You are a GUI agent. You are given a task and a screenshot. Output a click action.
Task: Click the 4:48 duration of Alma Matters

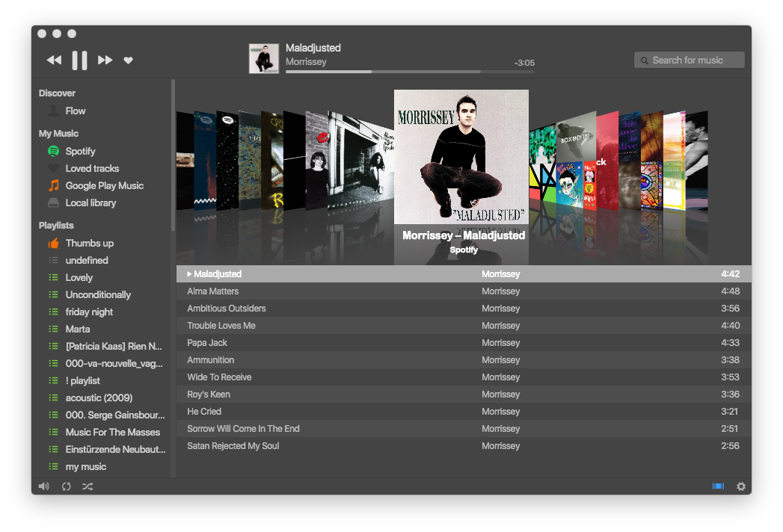tap(730, 291)
